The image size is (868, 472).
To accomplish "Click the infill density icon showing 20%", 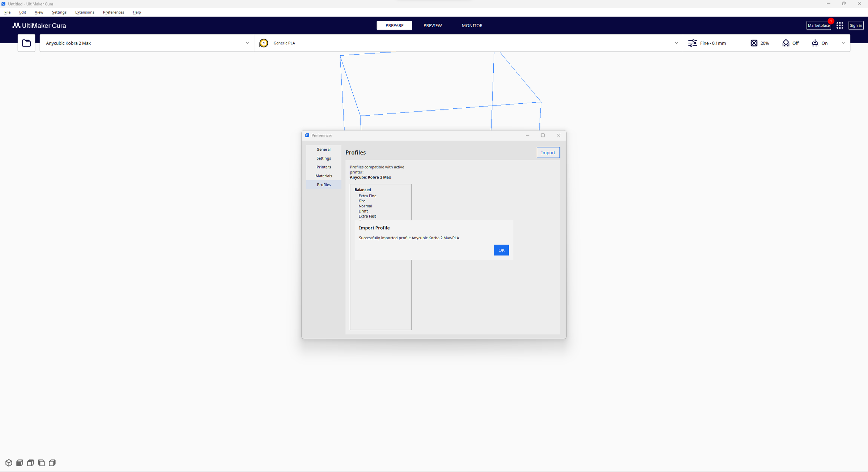I will click(754, 43).
